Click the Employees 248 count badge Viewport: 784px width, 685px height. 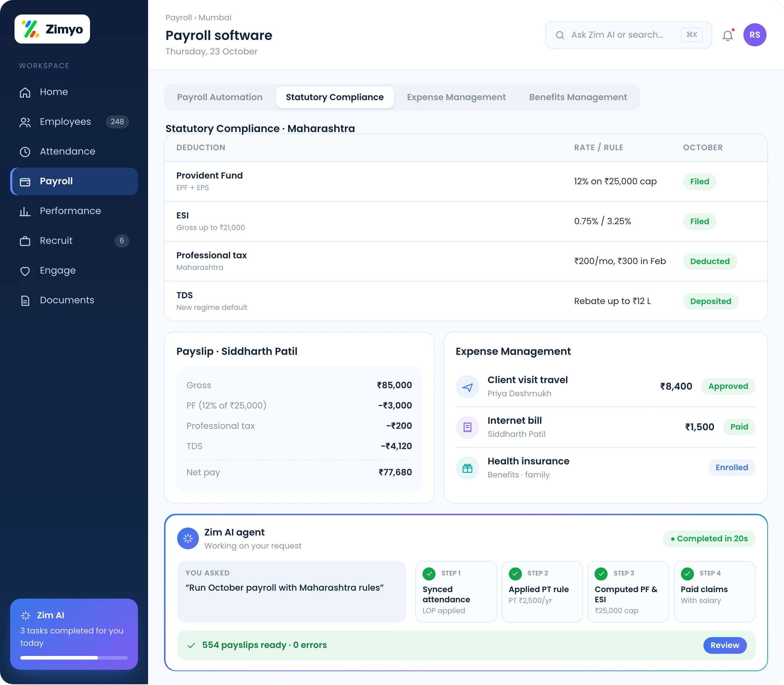point(117,122)
